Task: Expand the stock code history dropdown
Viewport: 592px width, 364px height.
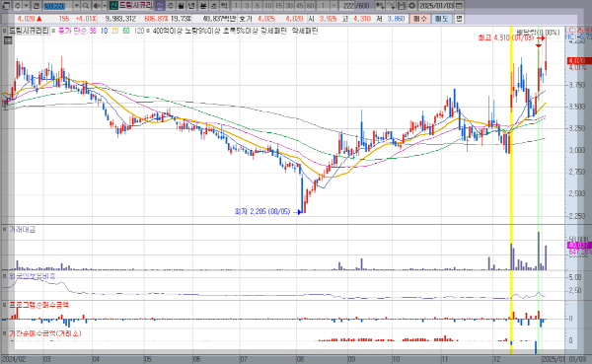Action: pos(77,6)
